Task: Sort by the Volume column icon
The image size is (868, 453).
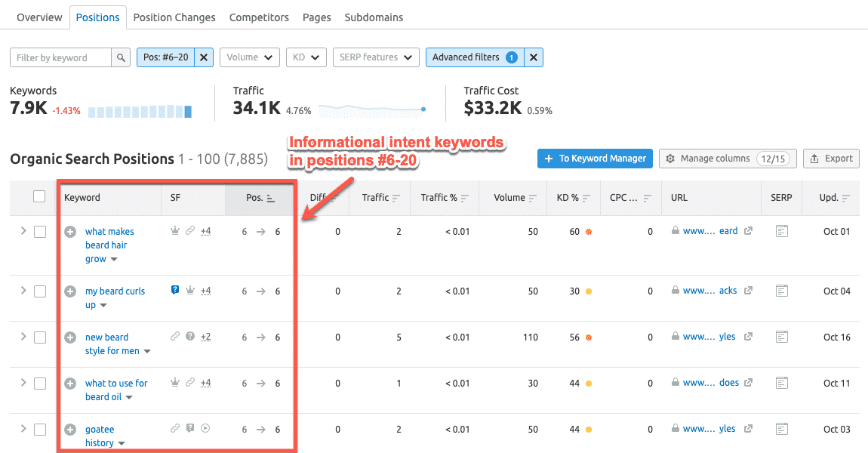Action: point(533,198)
